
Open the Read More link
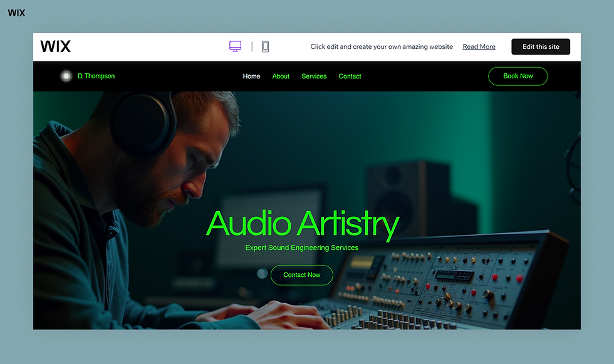tap(479, 46)
